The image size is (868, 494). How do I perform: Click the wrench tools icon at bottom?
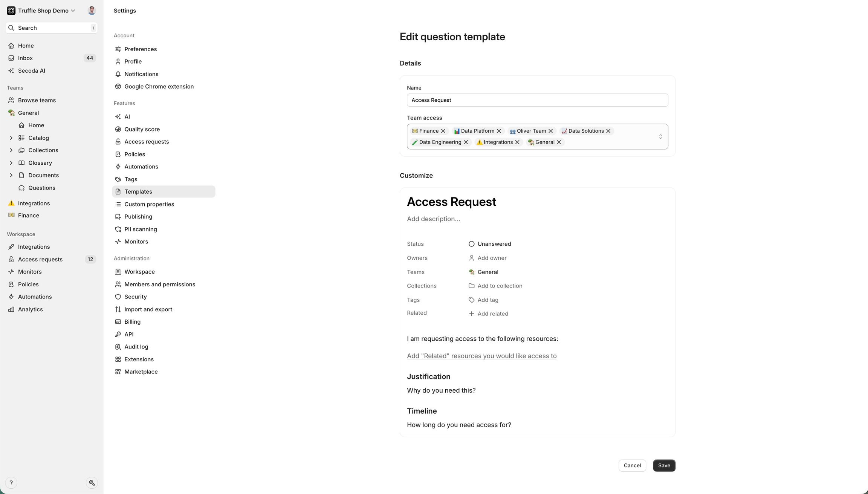click(92, 483)
